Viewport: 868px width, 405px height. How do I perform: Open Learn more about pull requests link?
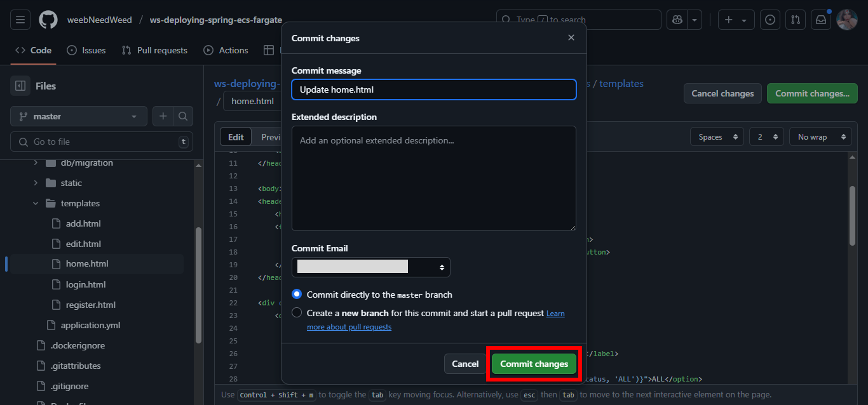(349, 327)
